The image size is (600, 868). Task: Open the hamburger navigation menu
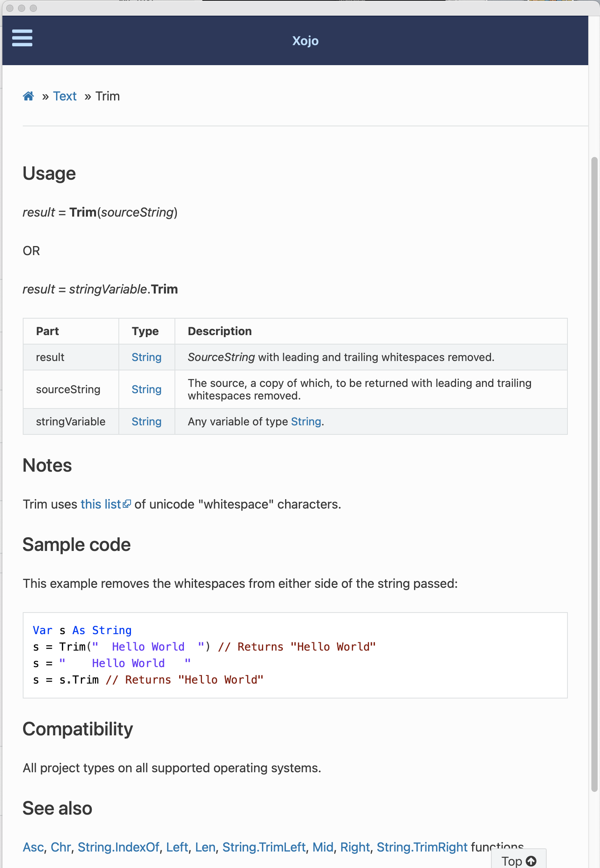(x=22, y=38)
